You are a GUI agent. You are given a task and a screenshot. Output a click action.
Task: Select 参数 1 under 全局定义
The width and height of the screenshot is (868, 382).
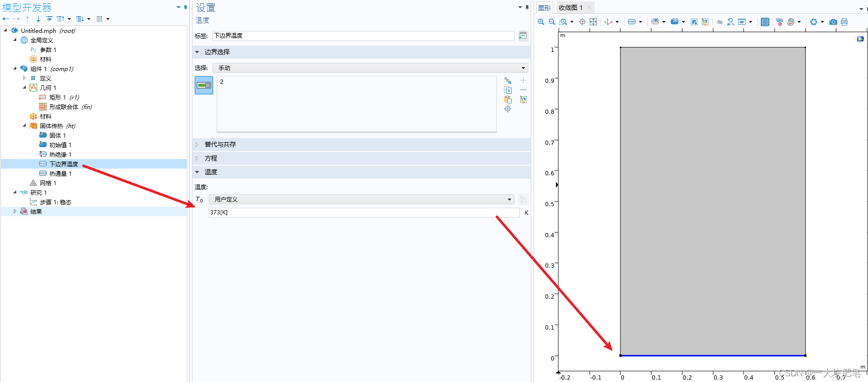click(48, 50)
